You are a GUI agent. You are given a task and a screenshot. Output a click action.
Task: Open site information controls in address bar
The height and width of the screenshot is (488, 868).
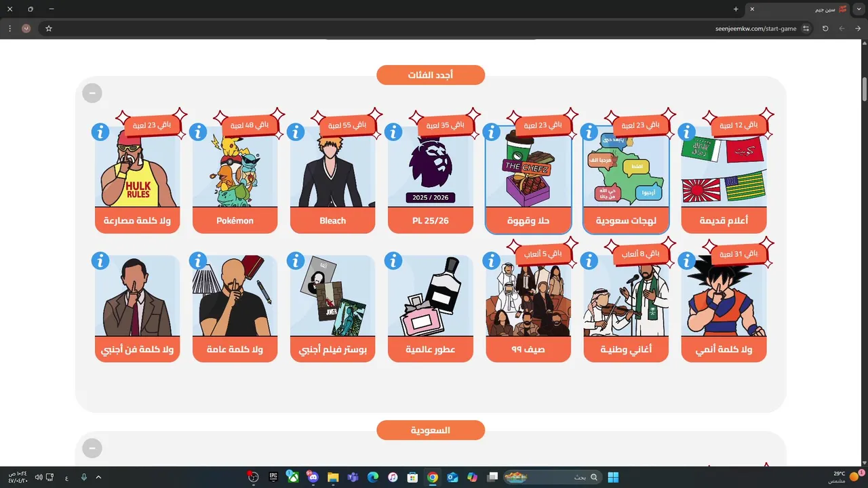point(806,28)
